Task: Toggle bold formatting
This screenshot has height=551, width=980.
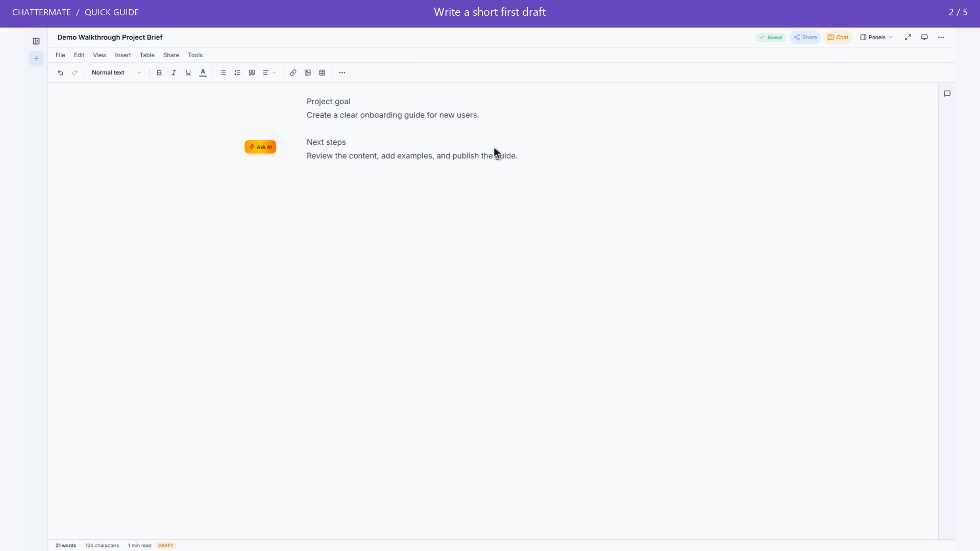Action: point(159,73)
